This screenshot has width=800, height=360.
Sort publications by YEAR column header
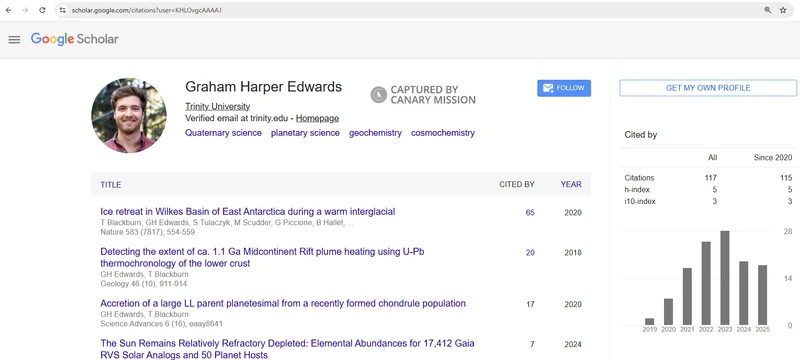(x=571, y=185)
